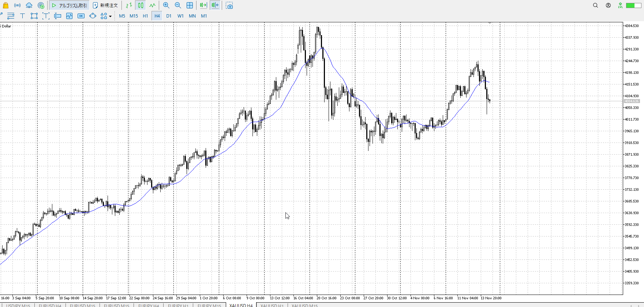
Task: Switch to the XAUUSD H1 chart tab
Action: click(x=272, y=305)
